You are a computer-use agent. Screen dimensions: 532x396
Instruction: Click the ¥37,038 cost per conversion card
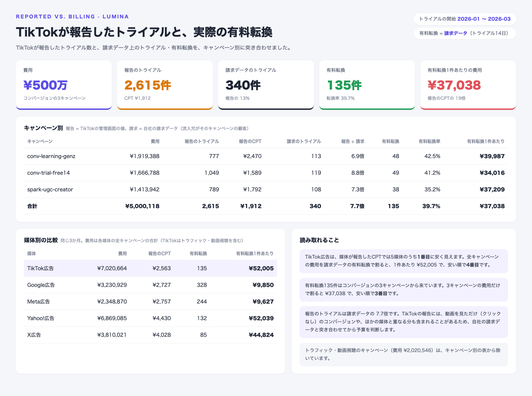468,85
